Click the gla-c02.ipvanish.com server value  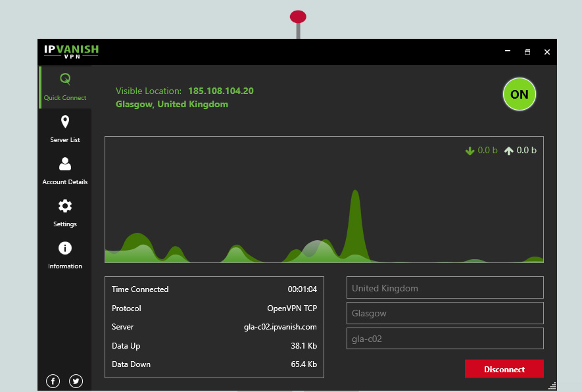(280, 327)
